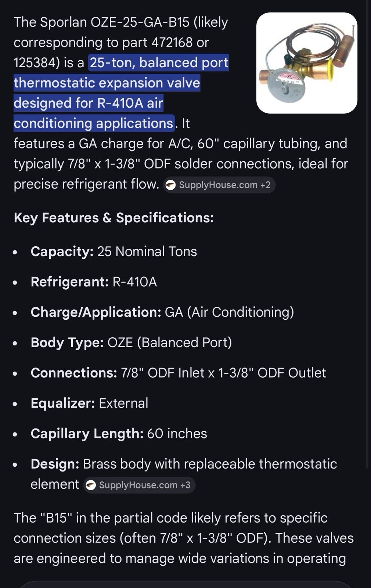Select the 'Capacity: 25 Nominal Tons' bullet
The width and height of the screenshot is (371, 588).
coord(114,252)
